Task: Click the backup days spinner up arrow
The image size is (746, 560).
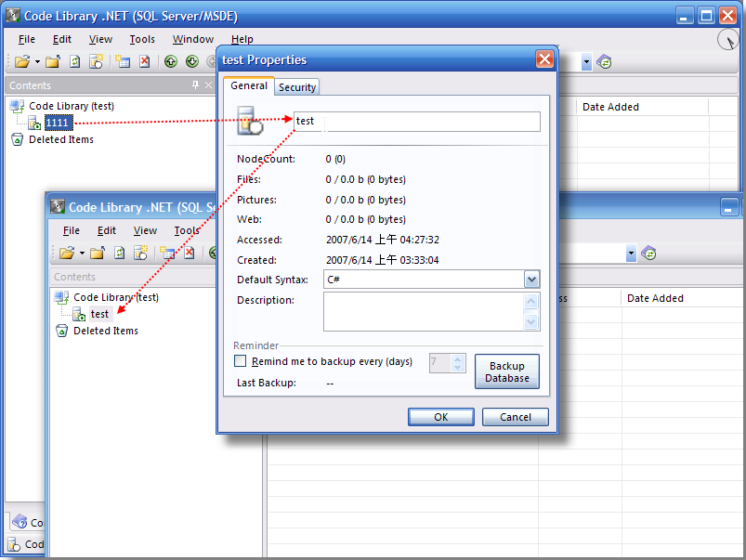Action: click(x=458, y=359)
